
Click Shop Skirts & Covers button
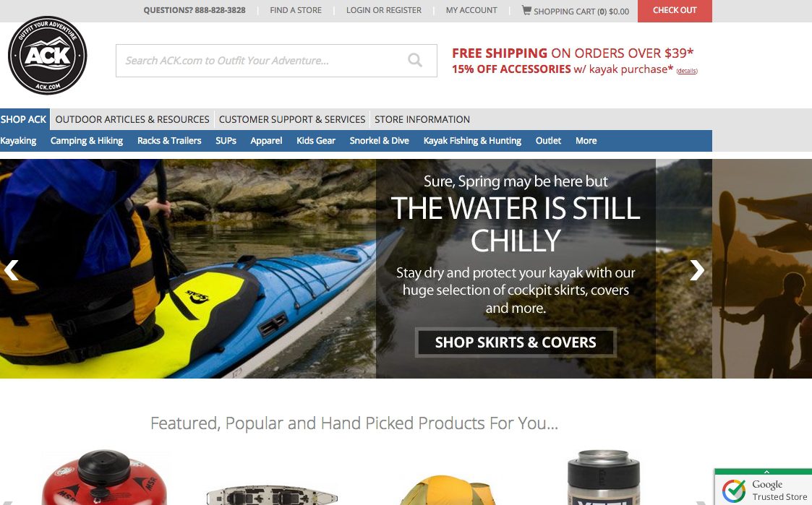pyautogui.click(x=516, y=342)
